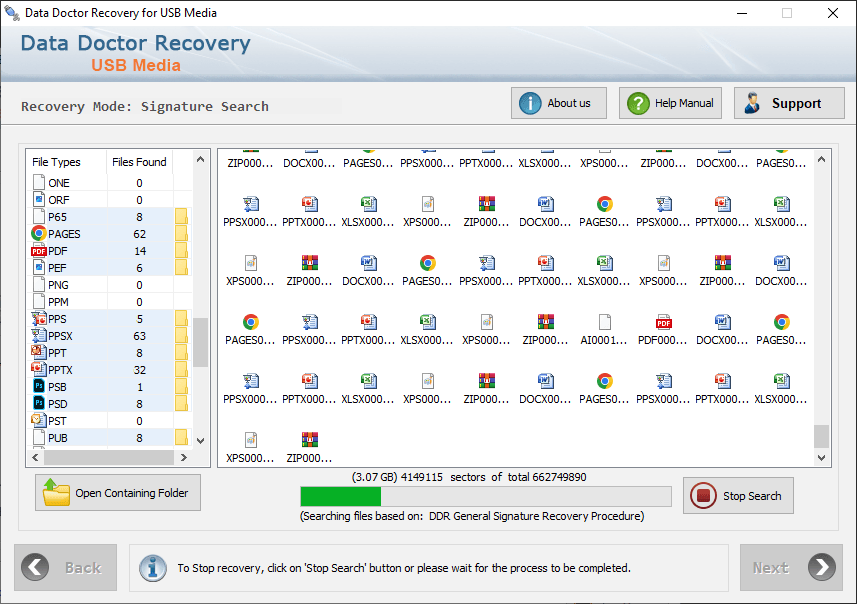Open the folder icon in P65 row
This screenshot has width=857, height=604.
coord(181,216)
